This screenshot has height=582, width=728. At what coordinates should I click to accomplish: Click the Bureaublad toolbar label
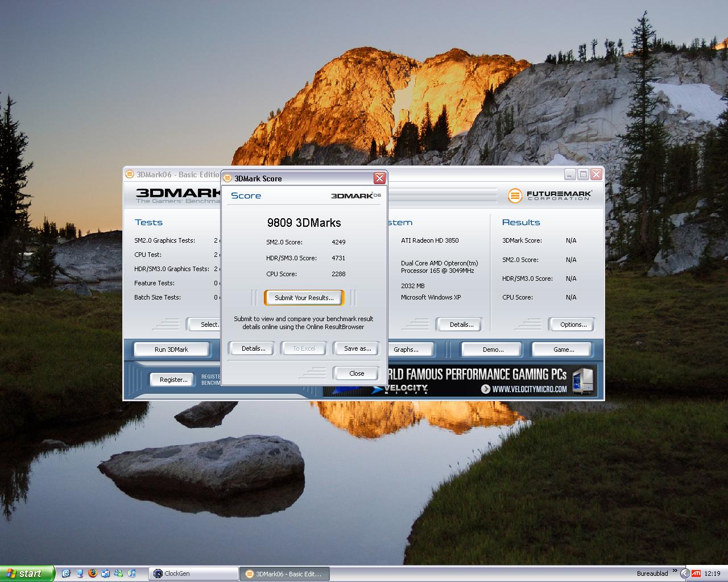[652, 573]
